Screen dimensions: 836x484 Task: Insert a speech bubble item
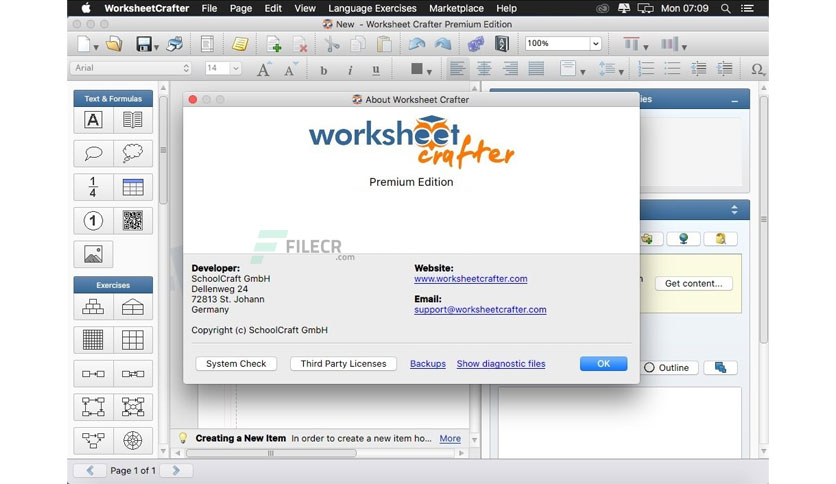[93, 154]
